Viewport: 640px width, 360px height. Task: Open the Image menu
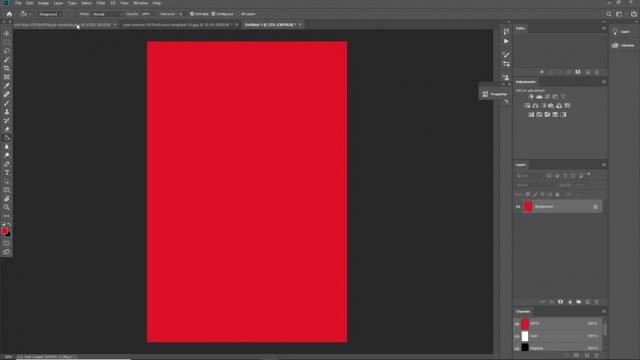point(43,3)
